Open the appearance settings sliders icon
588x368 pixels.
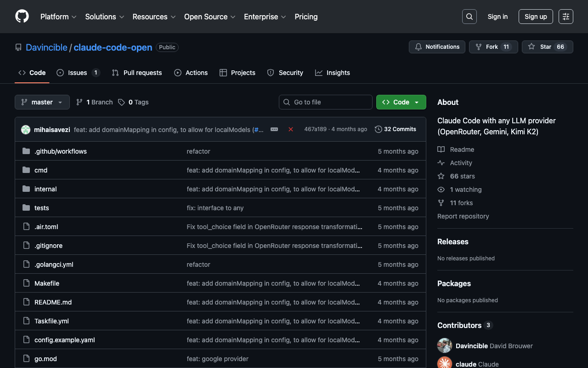(x=565, y=17)
